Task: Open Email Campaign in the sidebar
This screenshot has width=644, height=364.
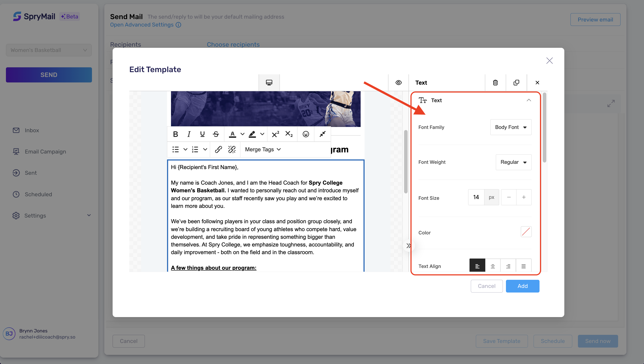Action: (39, 152)
